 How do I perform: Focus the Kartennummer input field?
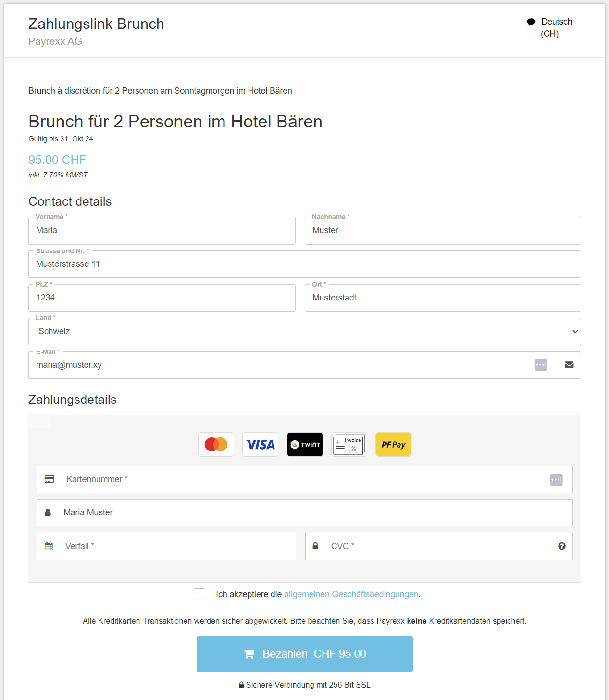[305, 479]
